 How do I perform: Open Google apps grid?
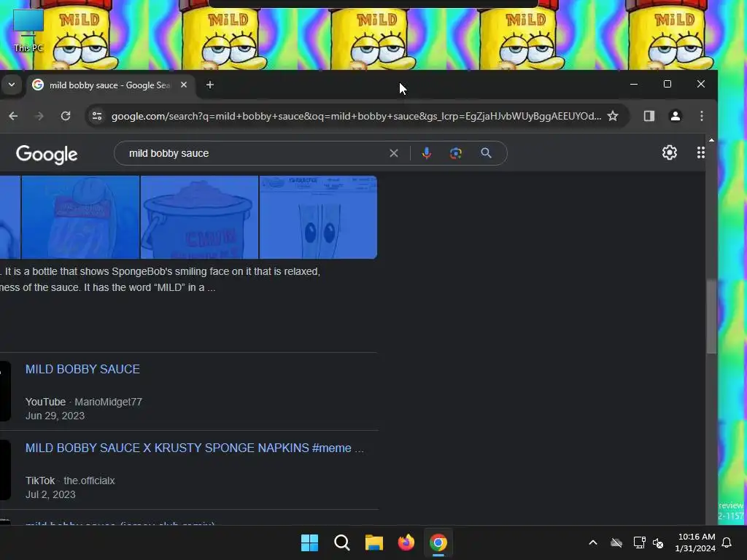coord(701,152)
